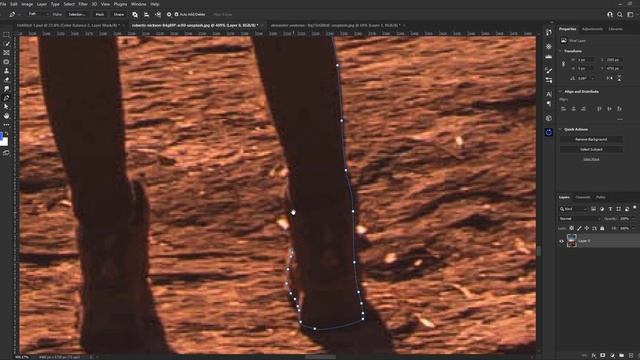The height and width of the screenshot is (360, 640).
Task: Switch to the Paths tab
Action: pos(600,197)
